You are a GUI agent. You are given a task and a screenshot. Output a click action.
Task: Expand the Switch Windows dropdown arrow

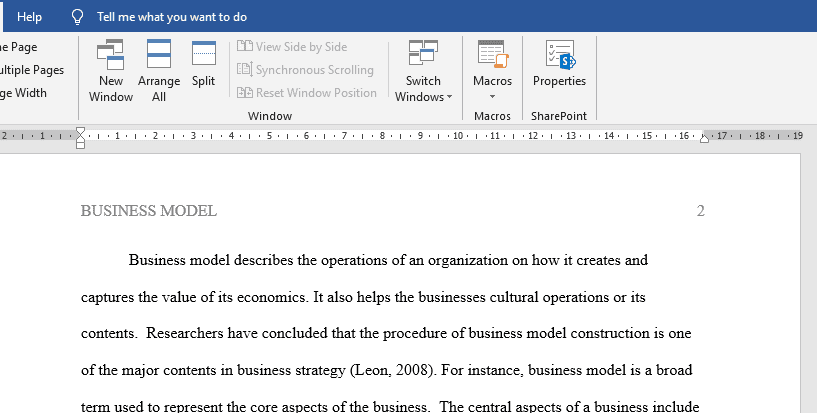(x=450, y=97)
